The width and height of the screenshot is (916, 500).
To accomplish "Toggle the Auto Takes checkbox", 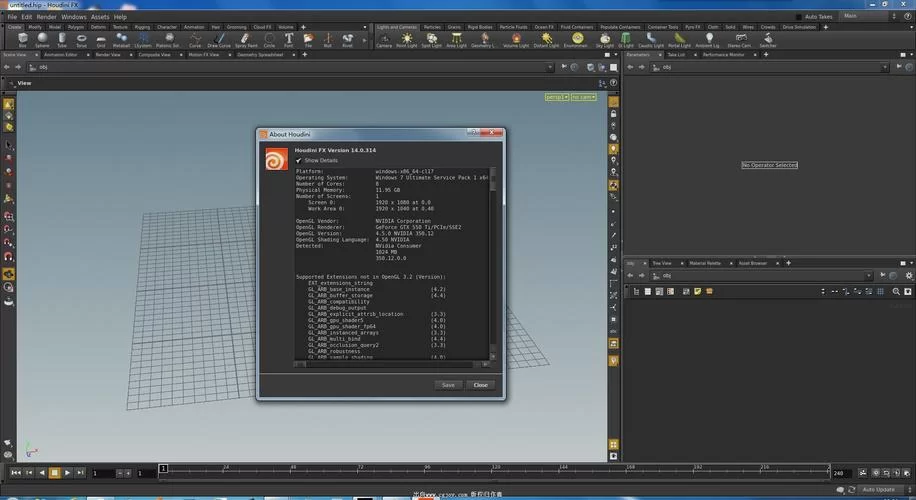I will point(798,17).
